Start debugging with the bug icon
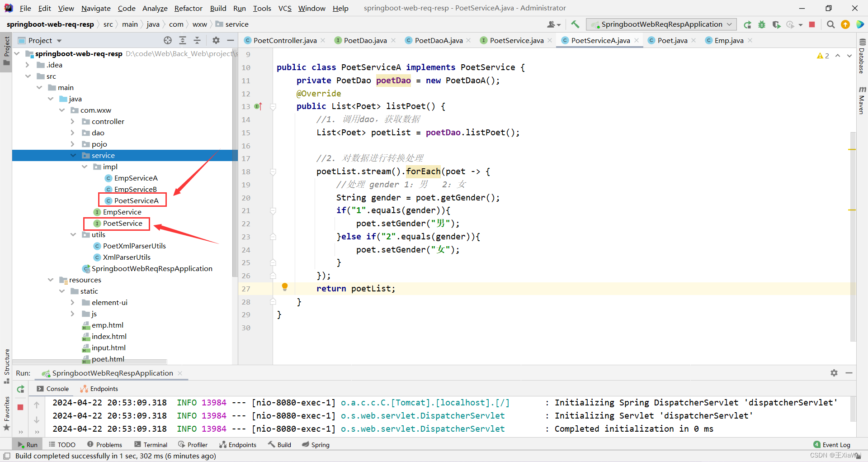This screenshot has height=462, width=868. point(762,24)
